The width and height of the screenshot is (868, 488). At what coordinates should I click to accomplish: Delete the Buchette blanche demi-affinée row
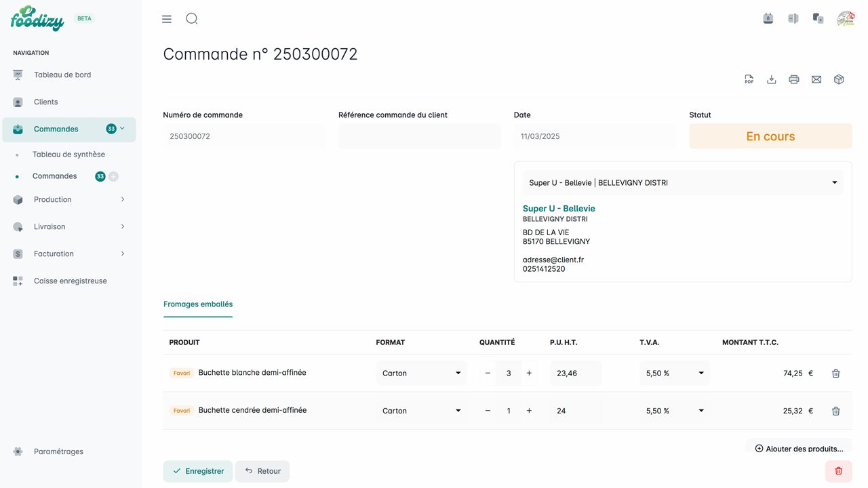pos(835,373)
